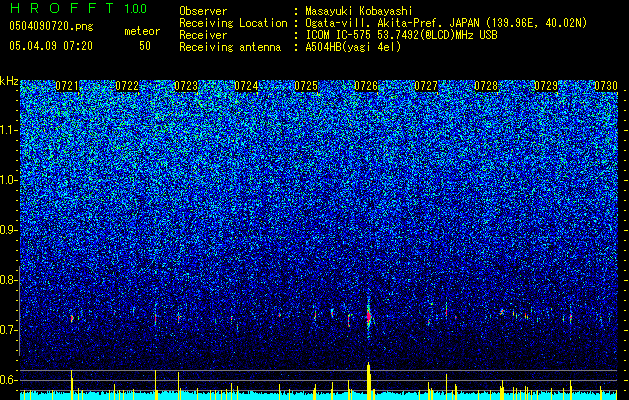
Task: Click the 0728 time marker
Action: pos(486,86)
